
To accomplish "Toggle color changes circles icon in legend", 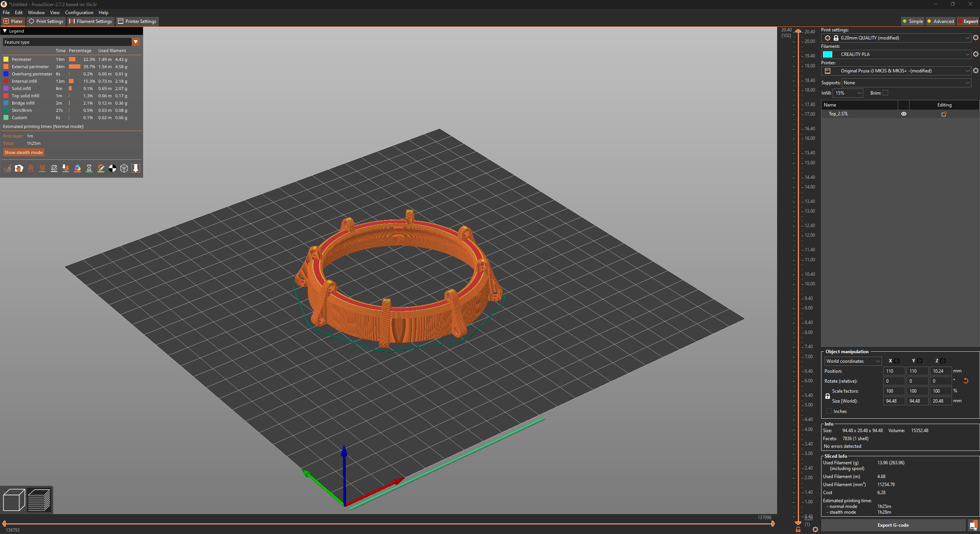I will coord(77,169).
